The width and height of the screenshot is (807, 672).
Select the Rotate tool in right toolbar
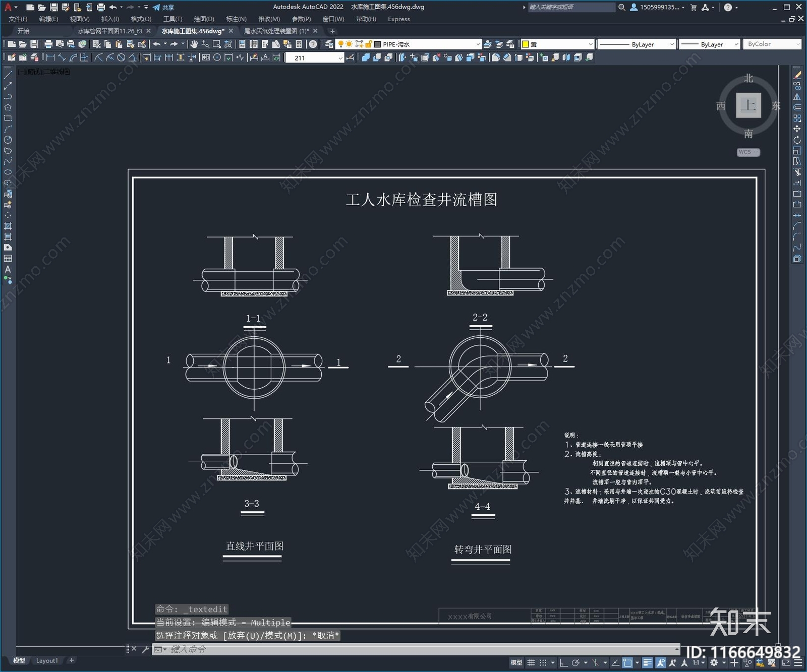coord(797,140)
